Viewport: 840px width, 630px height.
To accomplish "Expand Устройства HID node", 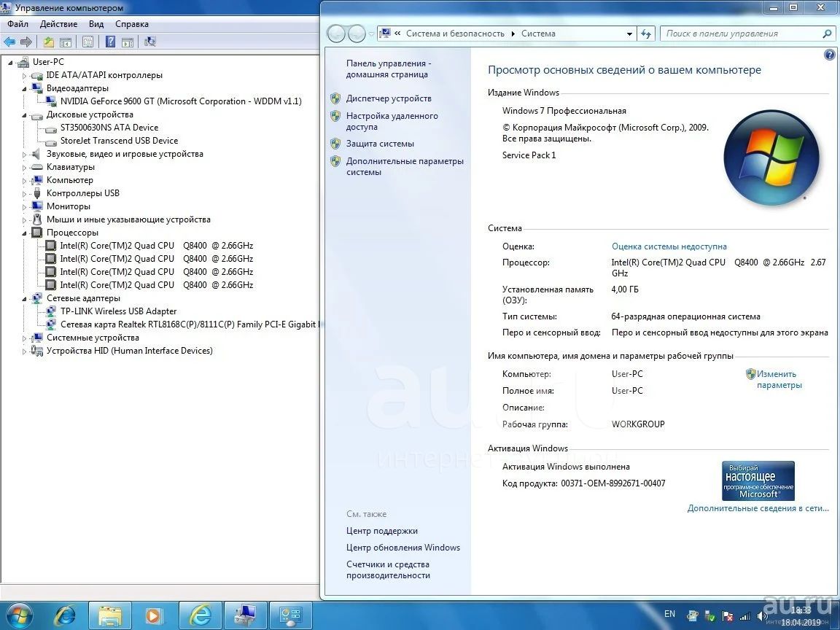I will (24, 351).
